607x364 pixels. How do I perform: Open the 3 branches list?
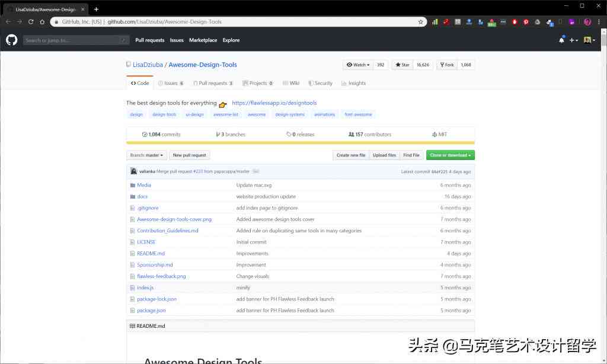click(x=231, y=135)
